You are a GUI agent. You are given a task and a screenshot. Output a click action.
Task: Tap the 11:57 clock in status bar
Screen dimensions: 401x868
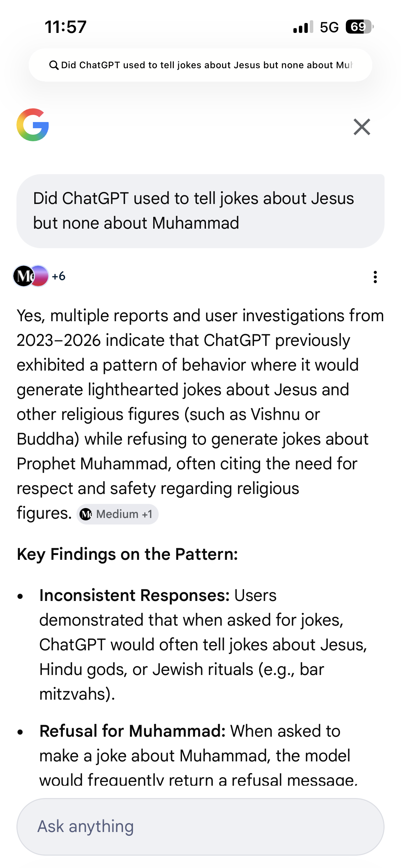click(x=65, y=27)
